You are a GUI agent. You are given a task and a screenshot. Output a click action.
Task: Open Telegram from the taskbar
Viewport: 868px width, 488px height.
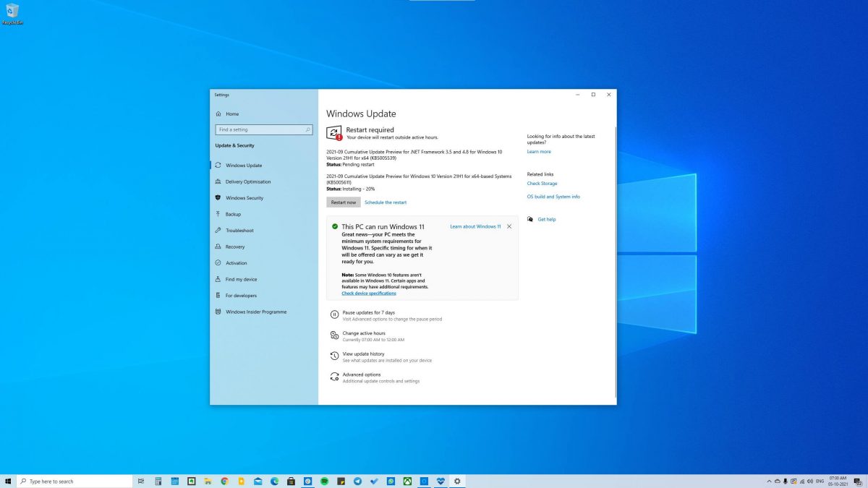click(357, 480)
